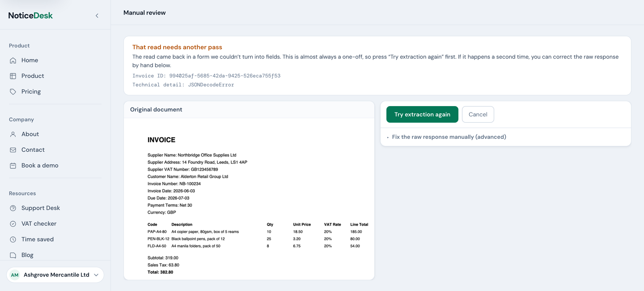Click the NoticeDesk logo
This screenshot has width=644, height=291.
(x=30, y=16)
